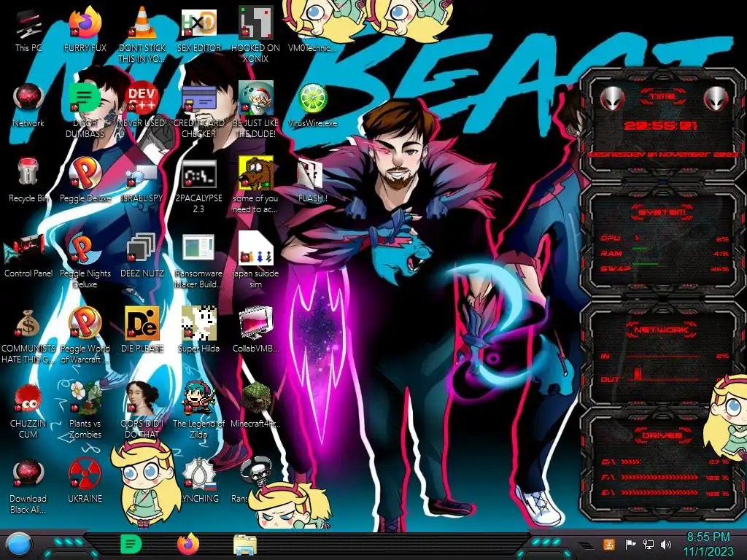Click the network OUT traffic graph
Viewport: 747px width, 560px height.
tap(664, 376)
